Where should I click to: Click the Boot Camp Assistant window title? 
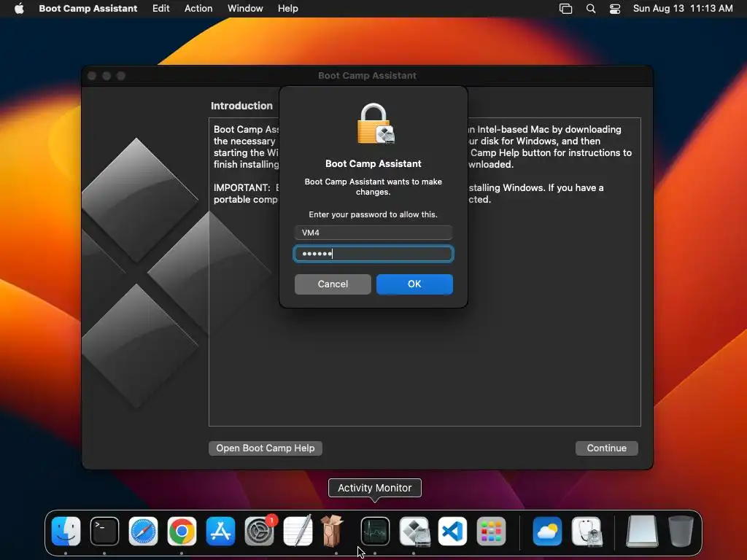coord(368,76)
